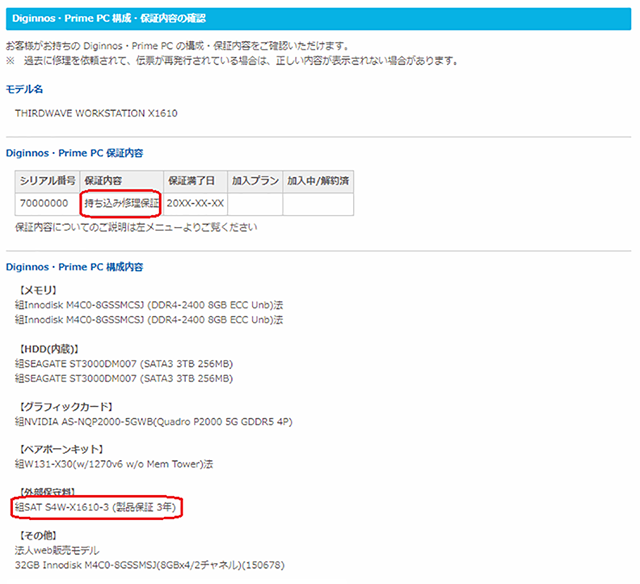This screenshot has width=640, height=584.
Task: Click the '【HDD(内蔵)】' category label
Action: click(x=49, y=349)
